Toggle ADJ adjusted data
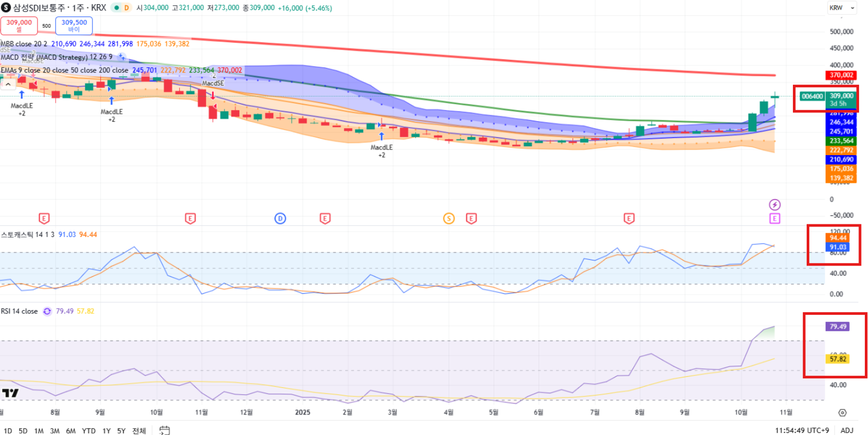The image size is (868, 435). pos(847,430)
